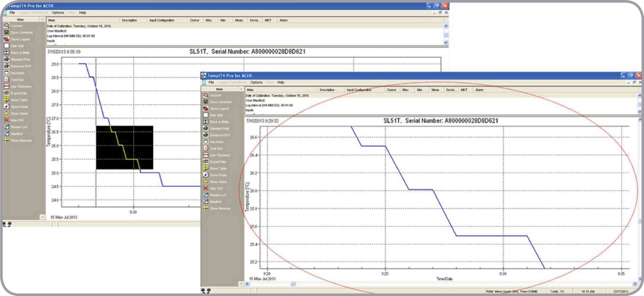Toggle Show Points in front window sidebar
Image resolution: width=644 pixels, height=296 pixels.
(x=206, y=175)
